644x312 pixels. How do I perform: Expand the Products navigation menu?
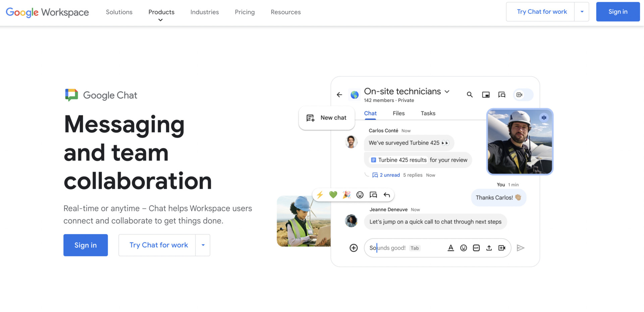[x=161, y=12]
